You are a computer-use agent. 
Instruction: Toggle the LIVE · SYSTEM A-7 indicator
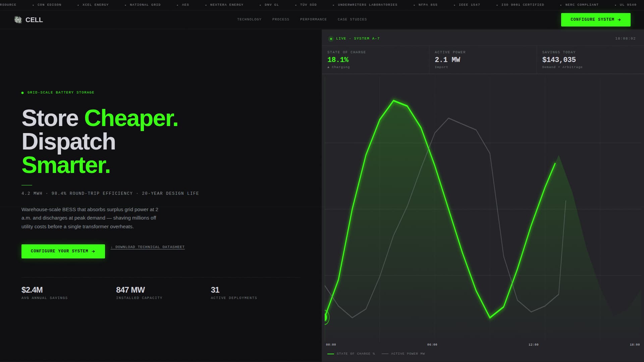click(x=354, y=39)
